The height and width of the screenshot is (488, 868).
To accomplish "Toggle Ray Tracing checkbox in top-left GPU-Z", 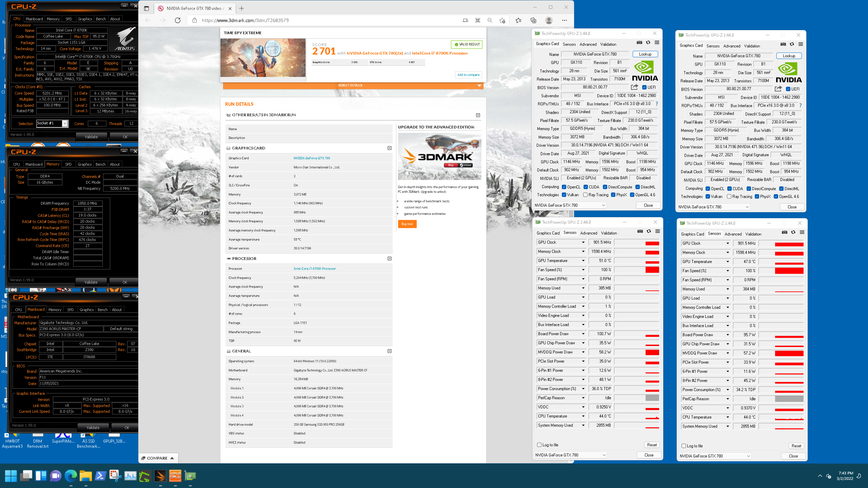I will [585, 195].
